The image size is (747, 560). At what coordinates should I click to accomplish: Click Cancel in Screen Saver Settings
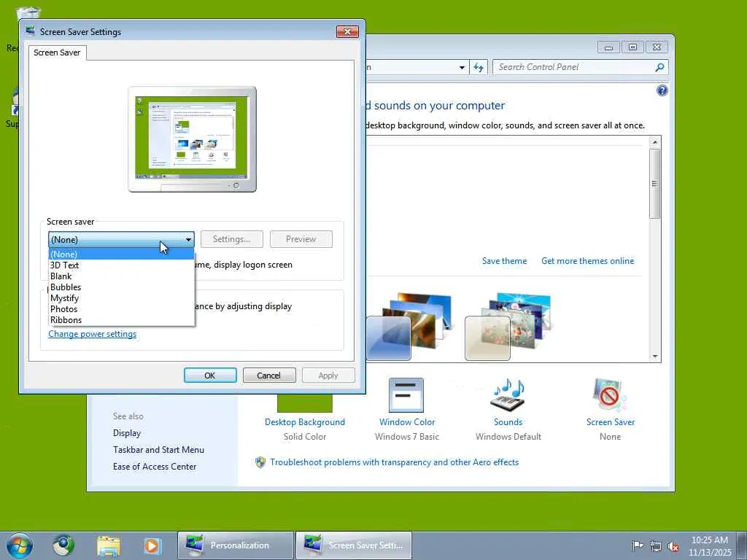(x=269, y=376)
